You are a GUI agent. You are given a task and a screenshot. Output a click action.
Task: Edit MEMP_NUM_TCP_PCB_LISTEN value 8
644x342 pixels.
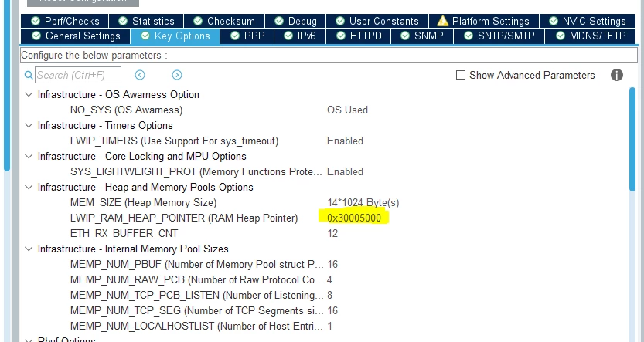tap(330, 295)
